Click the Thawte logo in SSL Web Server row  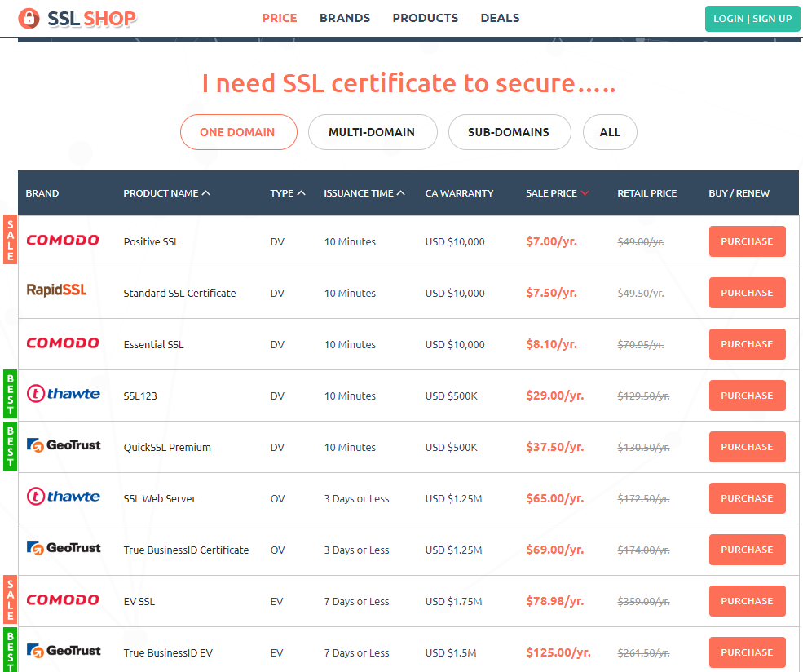[63, 497]
